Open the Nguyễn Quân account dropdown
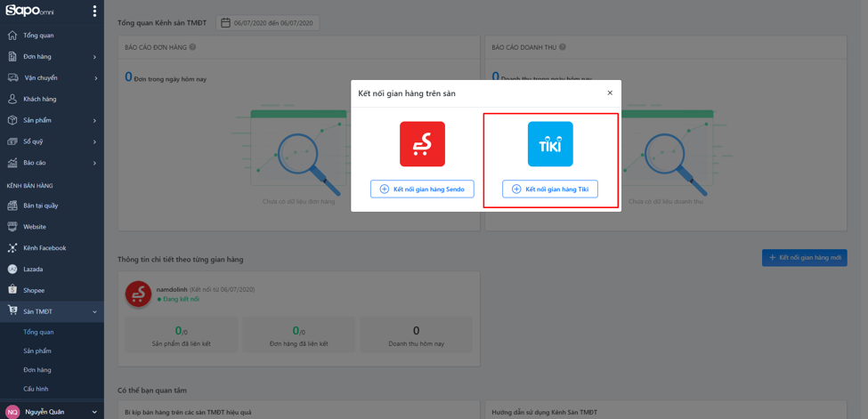 (x=94, y=412)
